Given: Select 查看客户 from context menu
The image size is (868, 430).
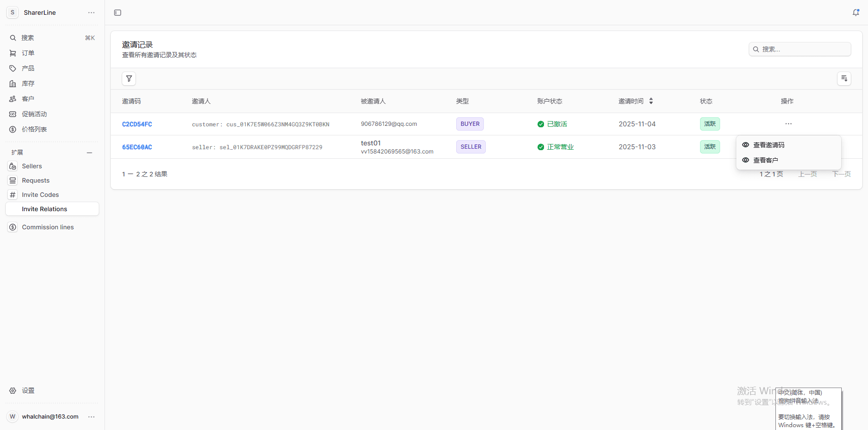Looking at the screenshot, I should pos(765,160).
